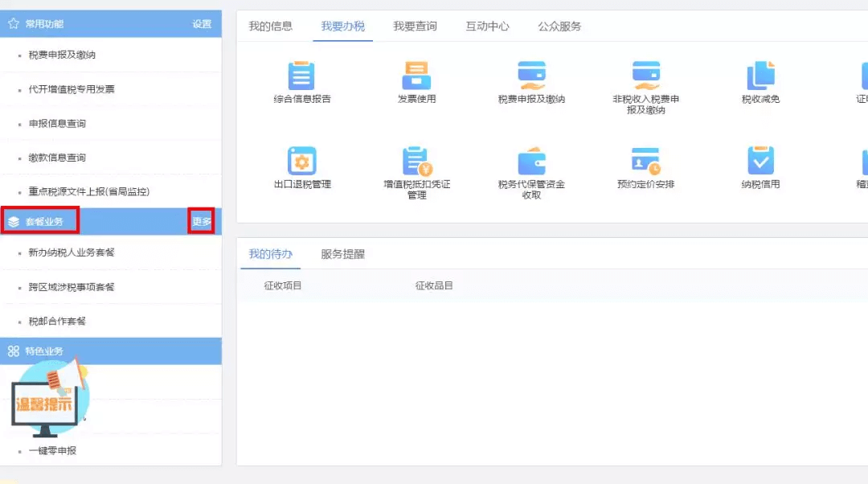Open 一键零申报 link

point(52,451)
